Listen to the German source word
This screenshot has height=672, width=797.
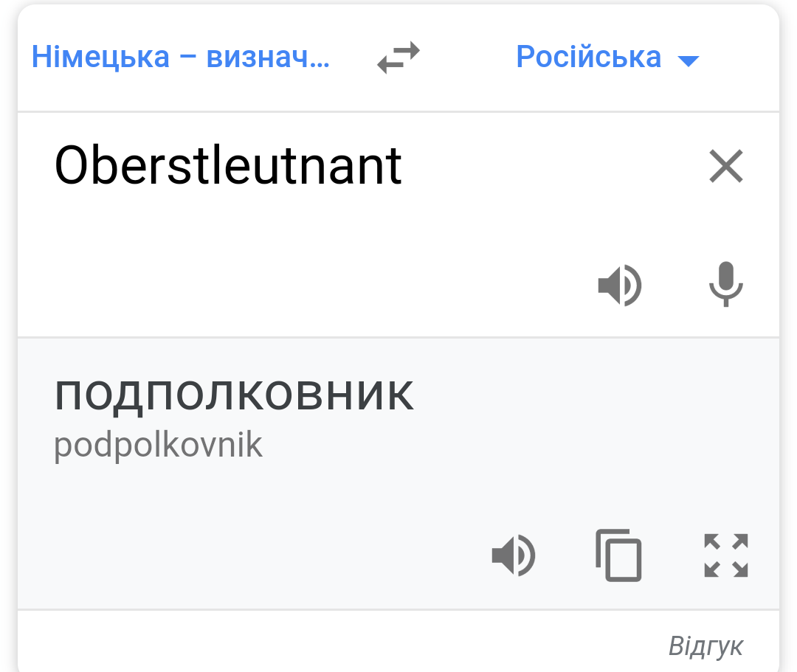pyautogui.click(x=620, y=285)
